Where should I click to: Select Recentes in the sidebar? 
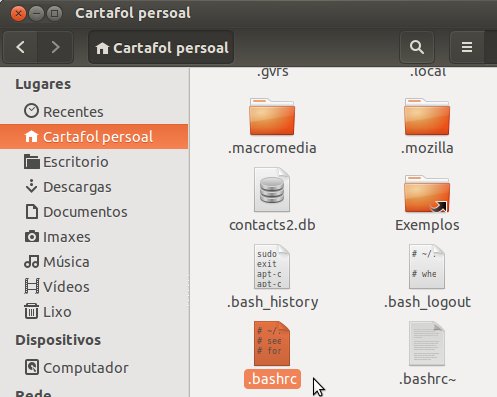click(x=94, y=112)
